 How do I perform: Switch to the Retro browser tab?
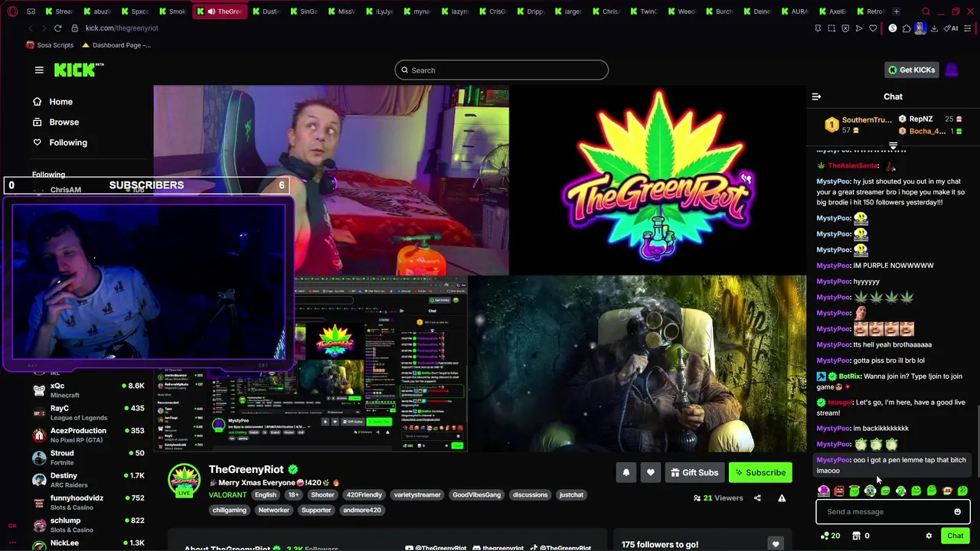pyautogui.click(x=869, y=11)
